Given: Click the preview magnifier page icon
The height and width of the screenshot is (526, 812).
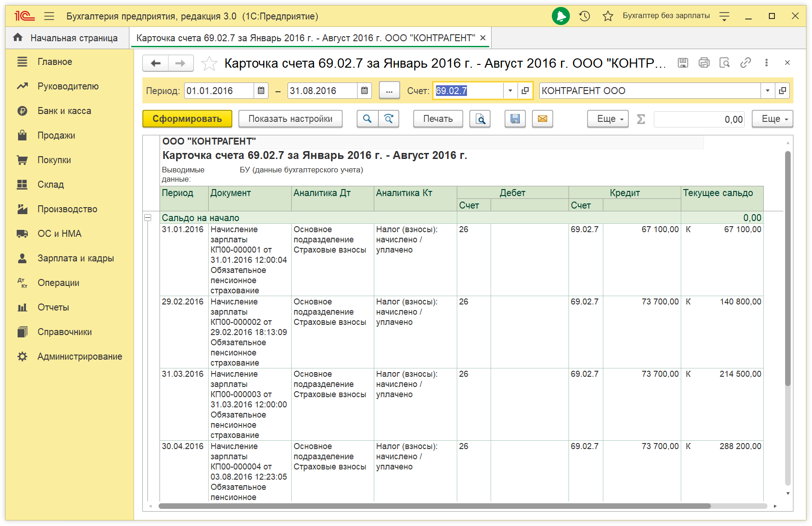Looking at the screenshot, I should [x=724, y=63].
